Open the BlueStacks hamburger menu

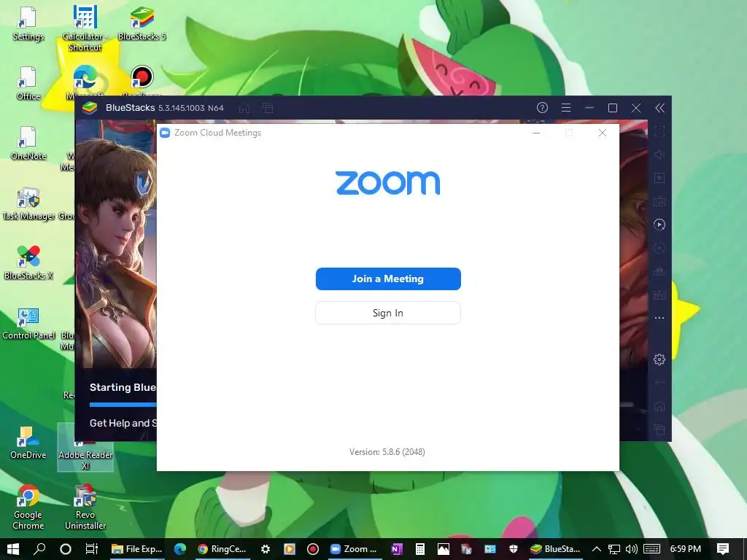tap(566, 108)
